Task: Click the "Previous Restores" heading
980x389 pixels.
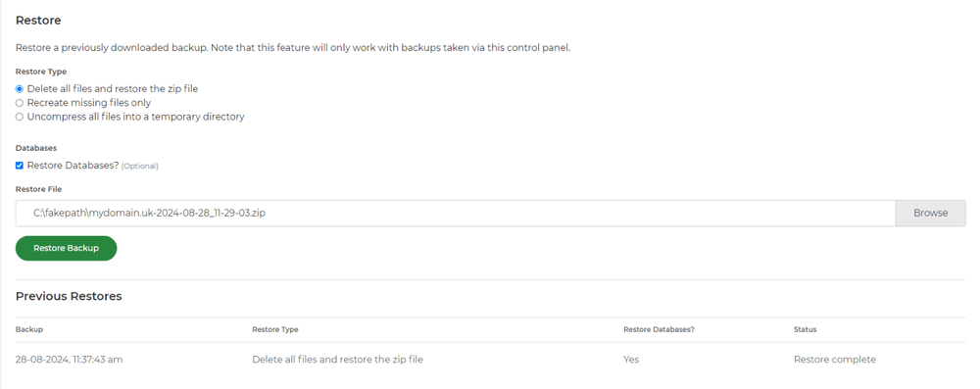Action: click(x=69, y=297)
